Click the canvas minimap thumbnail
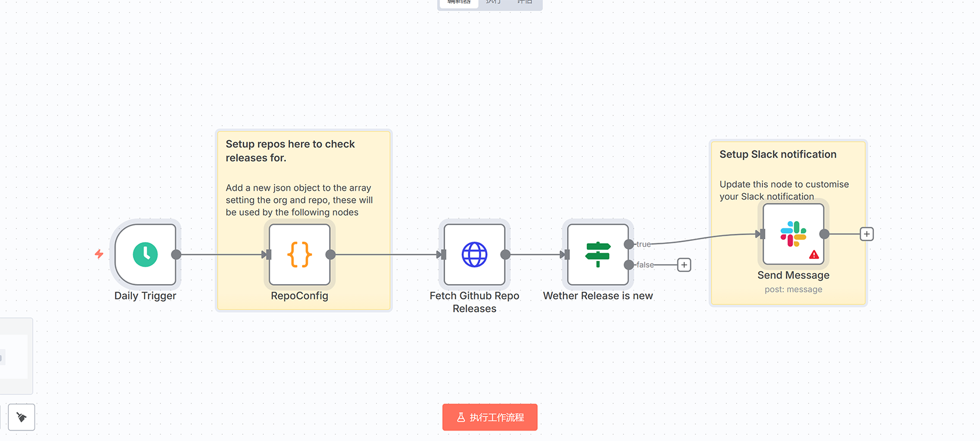 (x=15, y=356)
